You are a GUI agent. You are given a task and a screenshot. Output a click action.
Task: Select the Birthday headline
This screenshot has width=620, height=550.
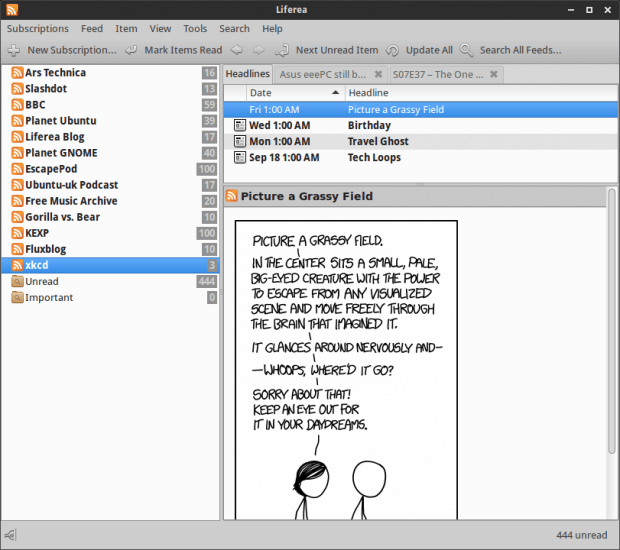(369, 125)
